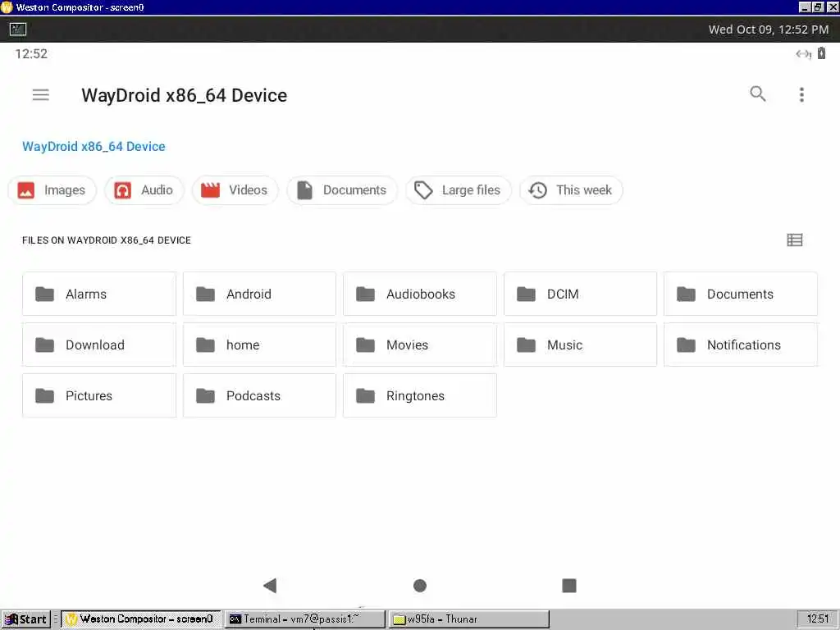Filter by Images chip
Viewport: 840px width, 630px height.
[52, 190]
